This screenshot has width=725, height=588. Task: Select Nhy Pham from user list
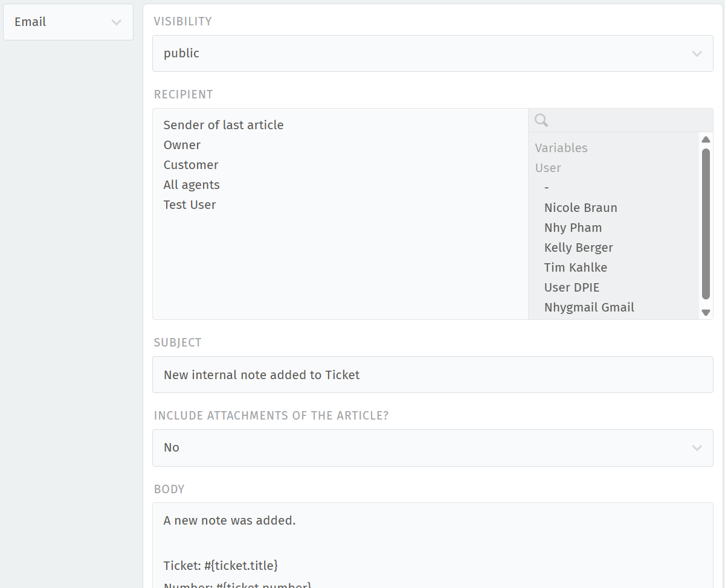coord(573,228)
